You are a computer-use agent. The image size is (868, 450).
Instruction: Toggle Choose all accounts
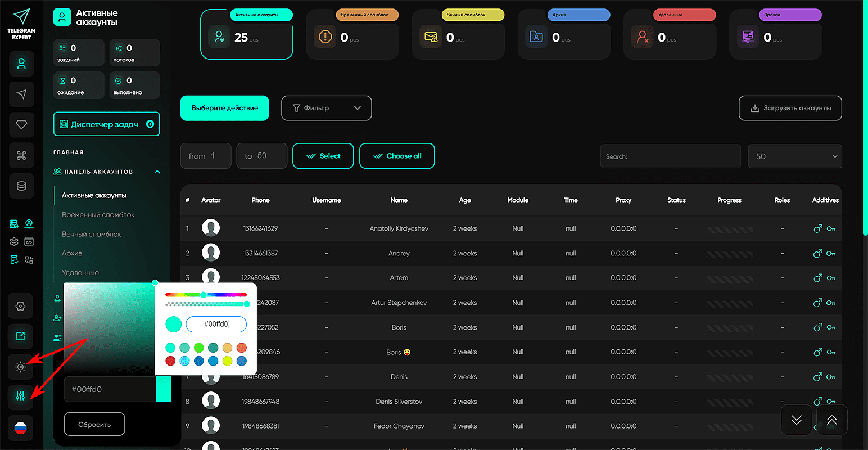click(397, 156)
